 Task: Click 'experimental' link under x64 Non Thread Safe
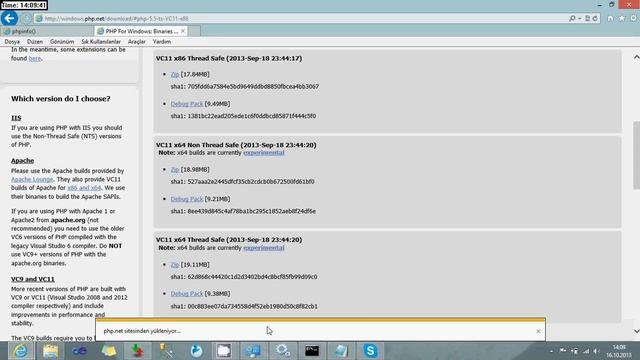coord(264,153)
